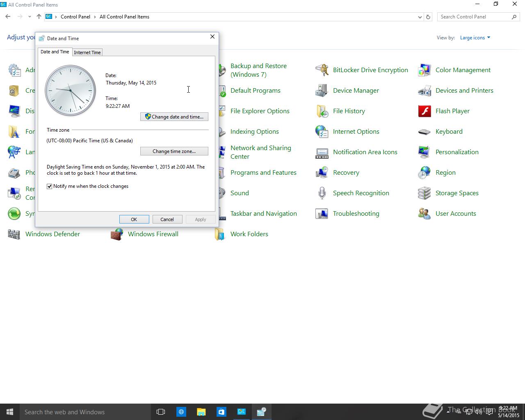Open the Keyboard icon
This screenshot has height=420, width=525.
[x=424, y=132]
